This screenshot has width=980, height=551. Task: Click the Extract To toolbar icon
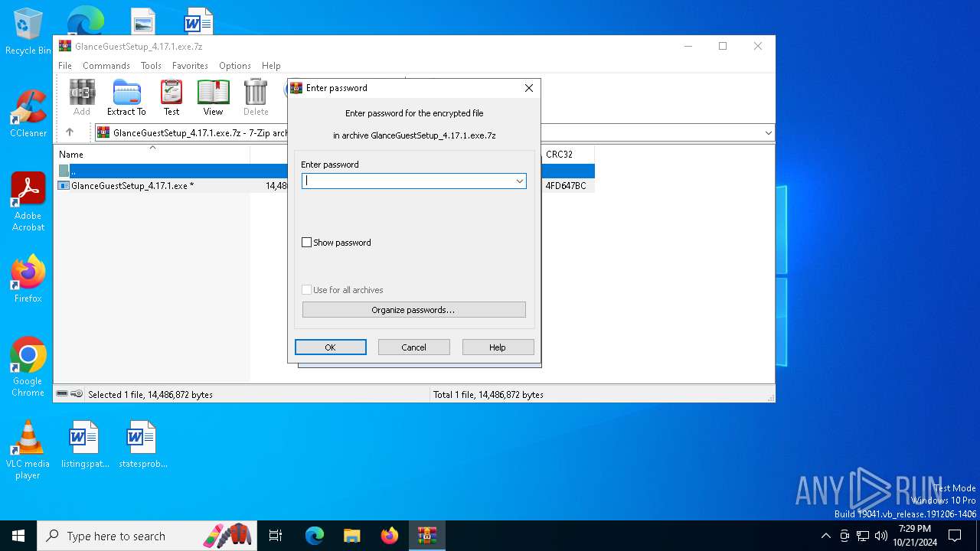(126, 97)
